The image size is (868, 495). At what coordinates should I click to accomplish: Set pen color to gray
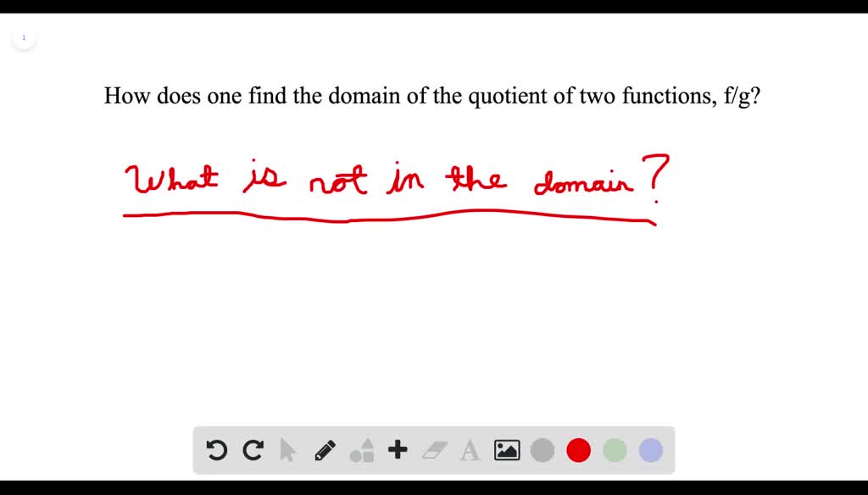pyautogui.click(x=542, y=450)
